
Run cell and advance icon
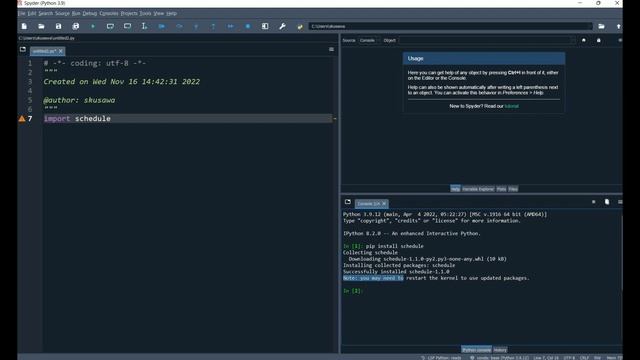coord(127,26)
